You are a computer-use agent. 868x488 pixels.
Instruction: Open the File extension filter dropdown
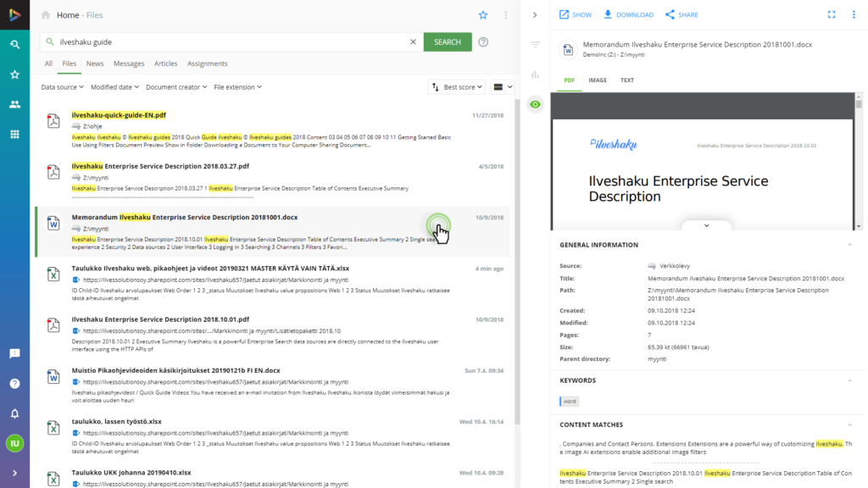click(x=237, y=87)
